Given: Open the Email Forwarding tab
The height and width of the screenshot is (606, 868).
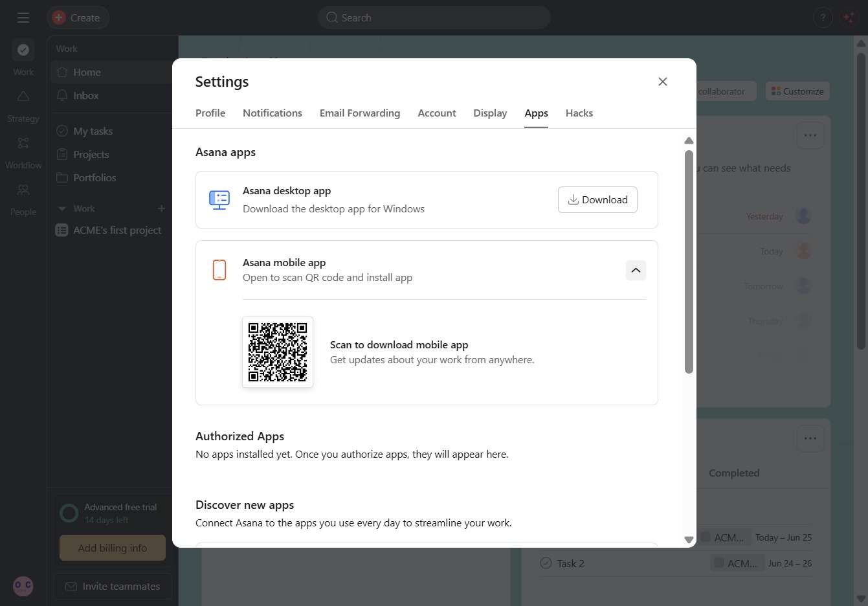Looking at the screenshot, I should click(360, 113).
